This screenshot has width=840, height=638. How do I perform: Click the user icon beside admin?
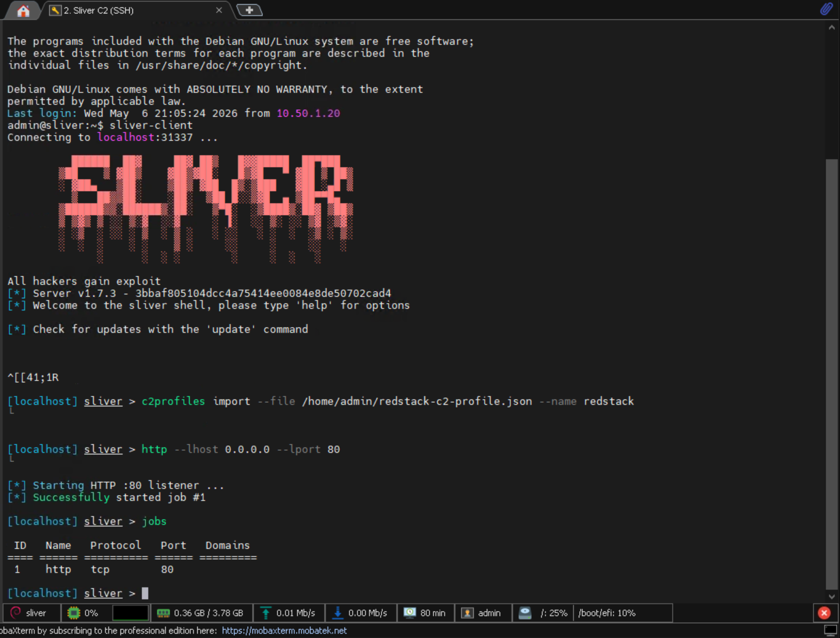coord(467,613)
